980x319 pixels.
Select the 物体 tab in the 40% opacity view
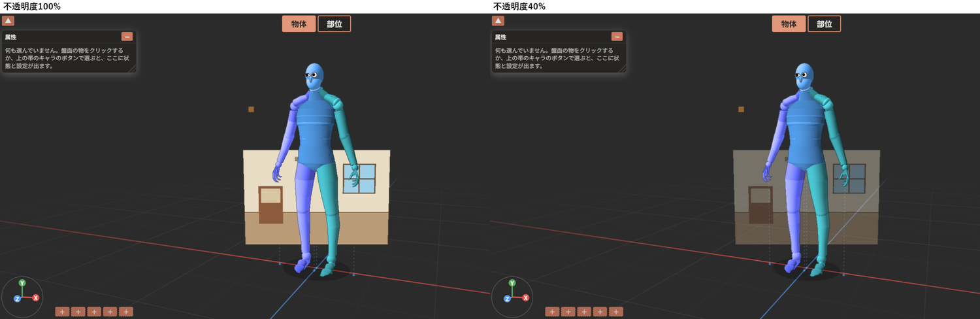coord(789,24)
